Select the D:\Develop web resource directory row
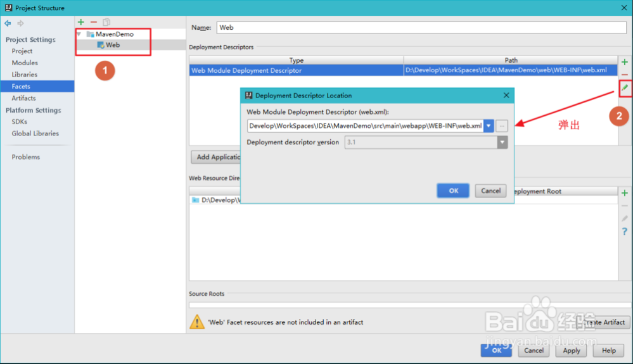633x364 pixels. pyautogui.click(x=215, y=200)
